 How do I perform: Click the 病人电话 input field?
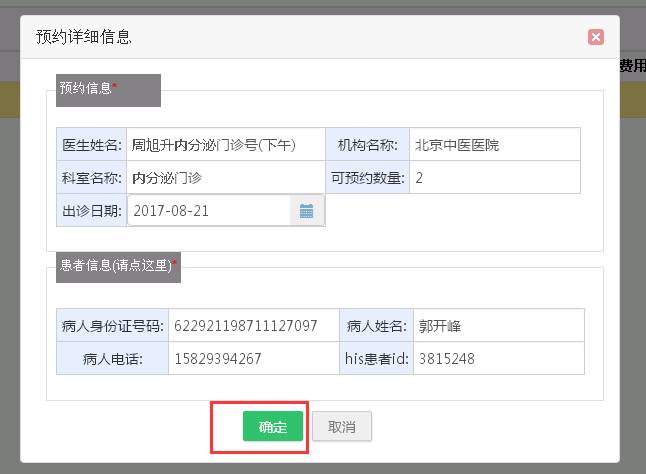click(x=253, y=358)
